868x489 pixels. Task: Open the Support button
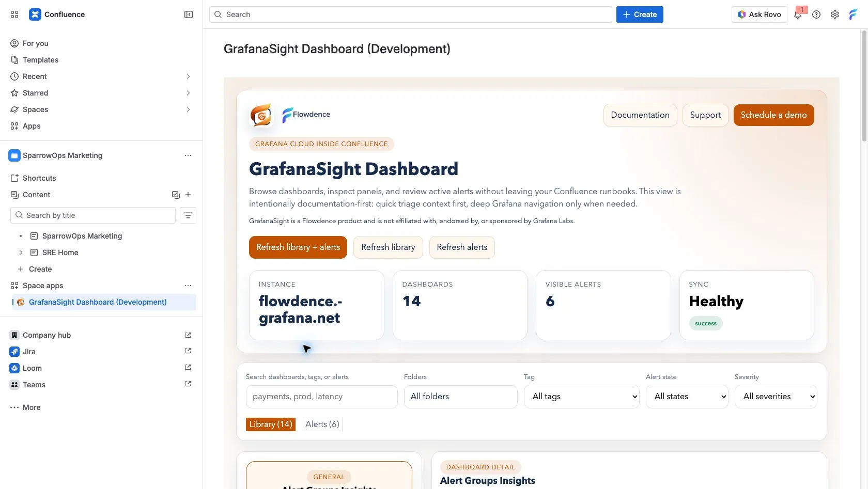coord(705,115)
